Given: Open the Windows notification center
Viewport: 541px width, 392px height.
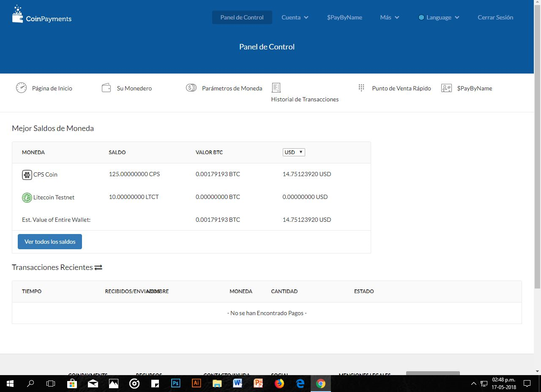Looking at the screenshot, I should click(527, 384).
